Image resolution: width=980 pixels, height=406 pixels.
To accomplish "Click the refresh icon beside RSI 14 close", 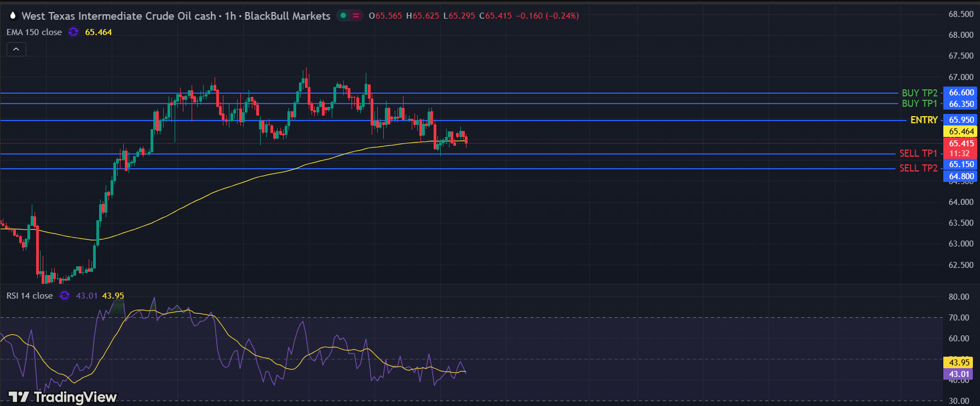I will (65, 296).
